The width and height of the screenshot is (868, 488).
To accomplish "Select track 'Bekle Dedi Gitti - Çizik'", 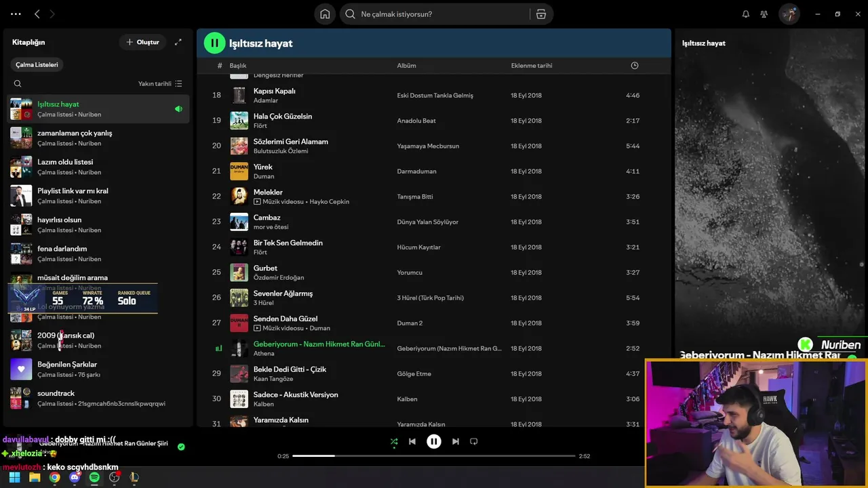I will [433, 373].
